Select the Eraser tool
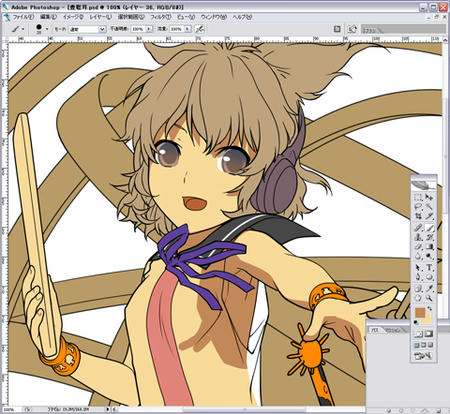This screenshot has width=450, height=414. [418, 247]
